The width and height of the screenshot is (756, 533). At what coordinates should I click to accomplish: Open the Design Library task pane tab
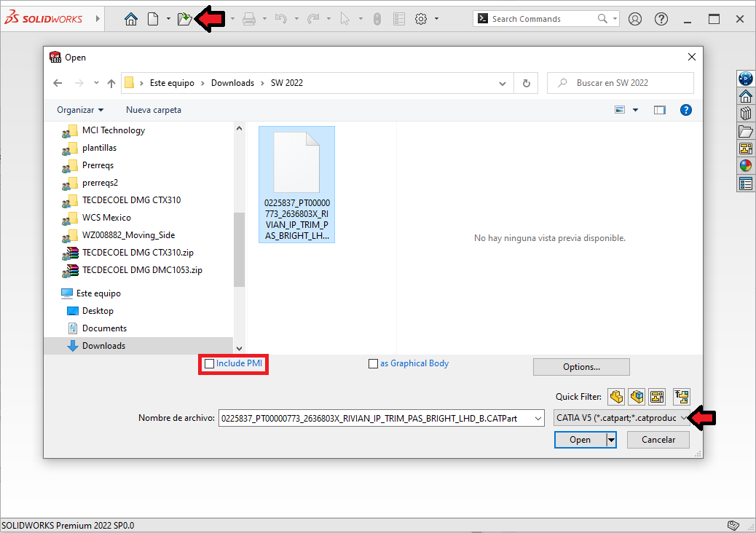tap(745, 114)
